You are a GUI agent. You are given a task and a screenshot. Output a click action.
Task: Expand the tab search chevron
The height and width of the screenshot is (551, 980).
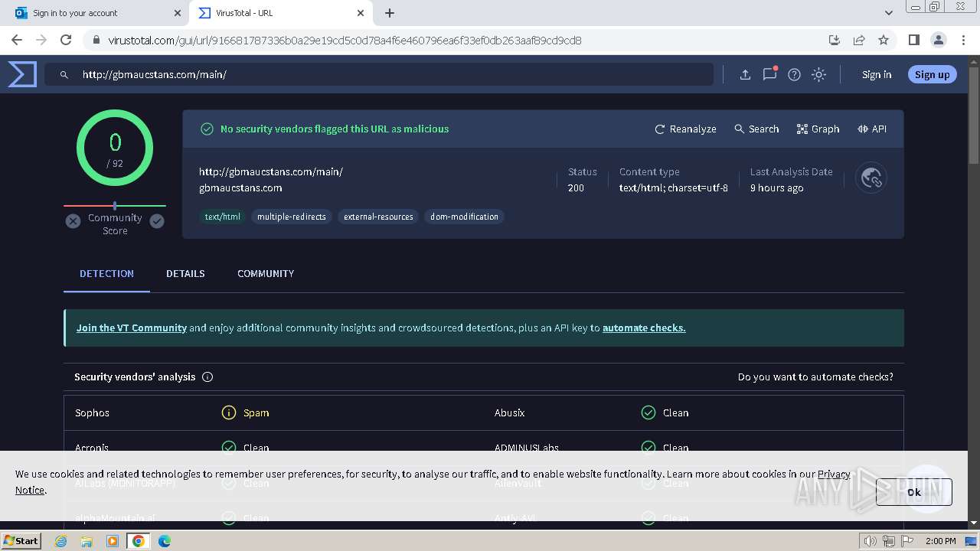pyautogui.click(x=888, y=13)
